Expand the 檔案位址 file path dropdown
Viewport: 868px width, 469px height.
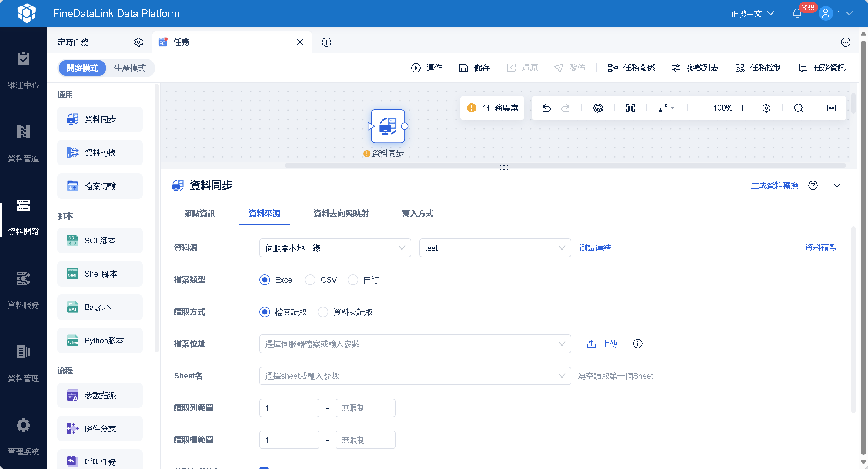coord(415,344)
